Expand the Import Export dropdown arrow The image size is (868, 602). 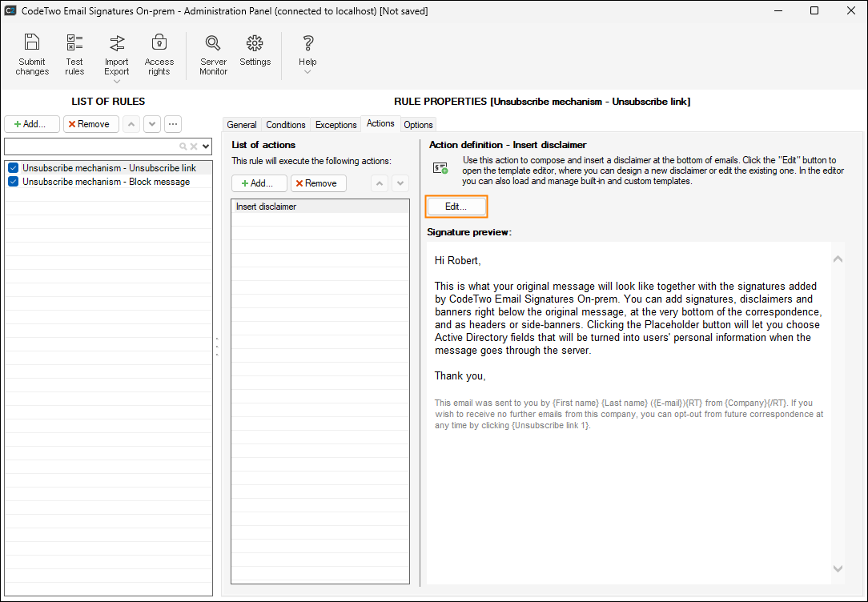(117, 81)
